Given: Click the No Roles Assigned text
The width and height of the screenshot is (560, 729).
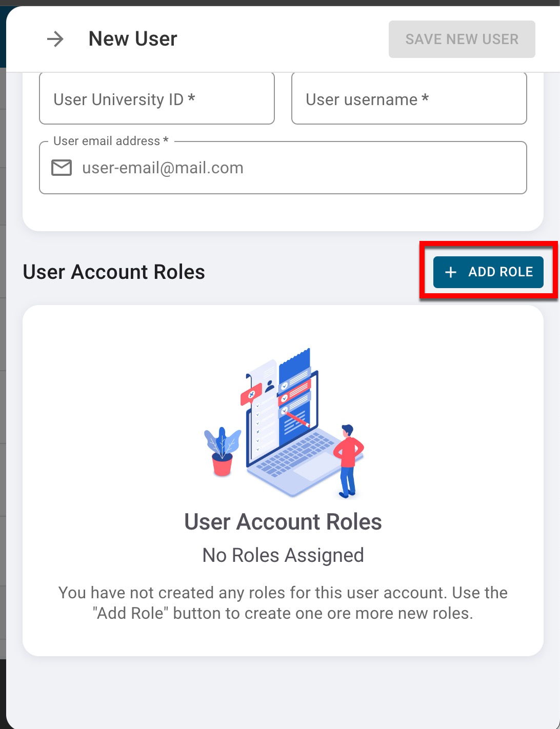Looking at the screenshot, I should click(x=283, y=555).
